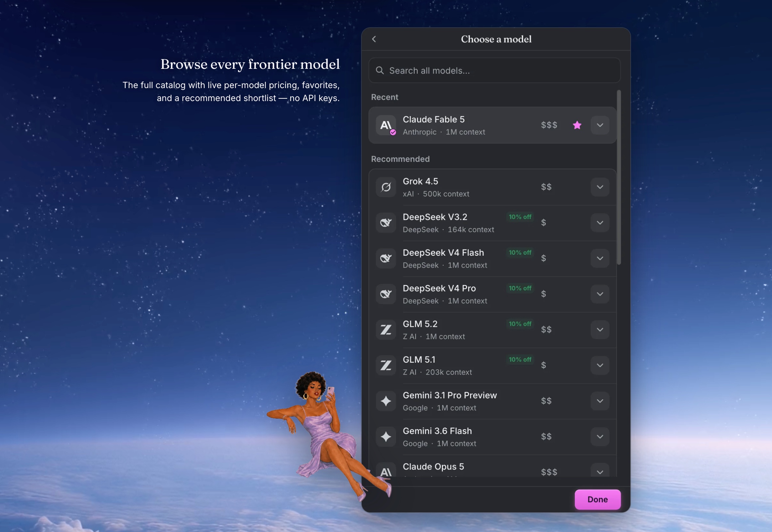This screenshot has width=772, height=532.
Task: Click the whale logo beside DeepSeek V4 Pro
Action: pos(386,294)
